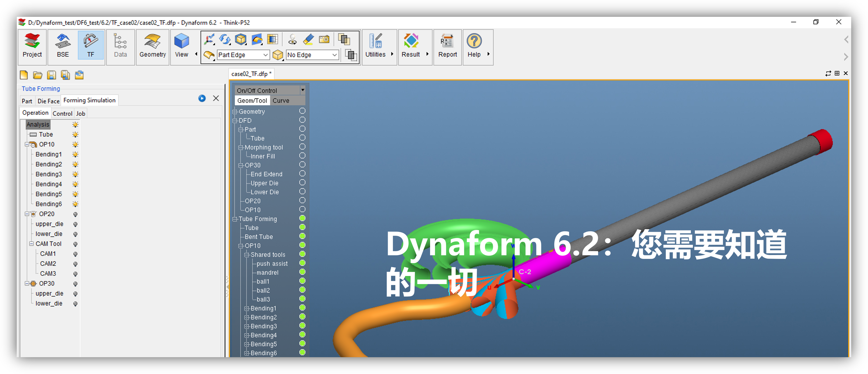Viewport: 868px width, 374px height.
Task: Click the Data module button
Action: 120,47
